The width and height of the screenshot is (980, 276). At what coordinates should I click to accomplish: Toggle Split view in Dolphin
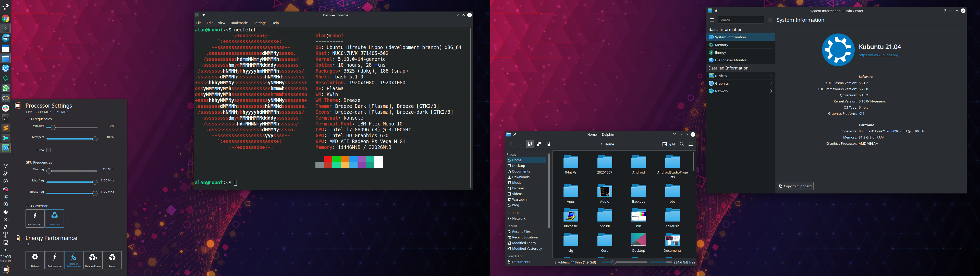668,144
